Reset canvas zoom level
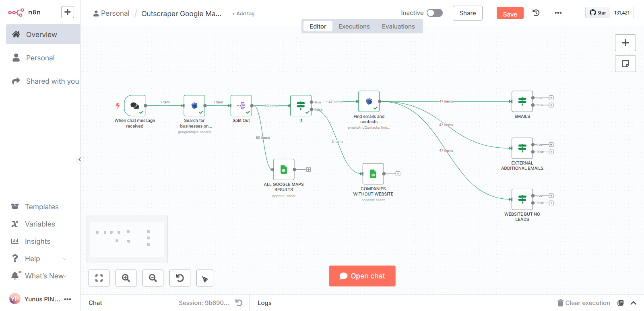 (x=180, y=278)
